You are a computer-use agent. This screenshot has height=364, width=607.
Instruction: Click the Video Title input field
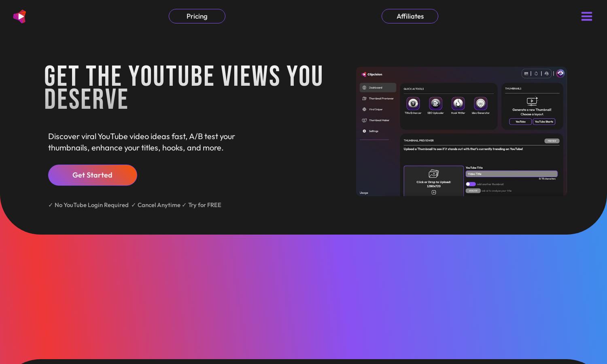tap(511, 174)
